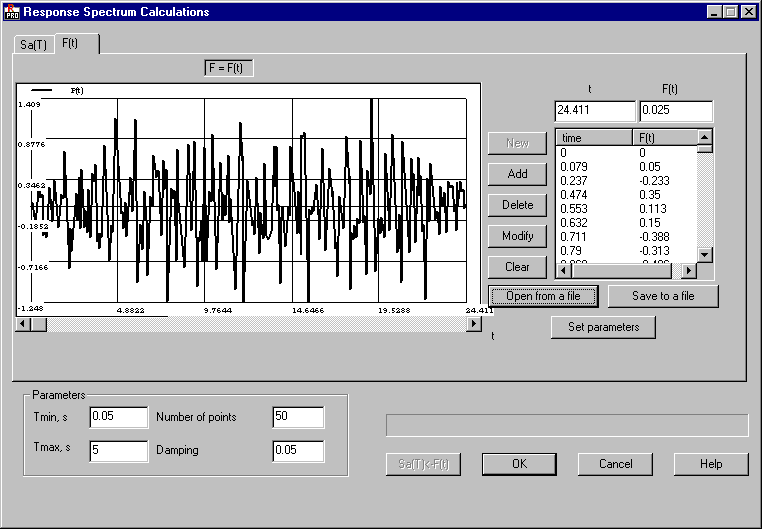This screenshot has height=529, width=762.
Task: Open Help for this dialog
Action: pos(711,464)
